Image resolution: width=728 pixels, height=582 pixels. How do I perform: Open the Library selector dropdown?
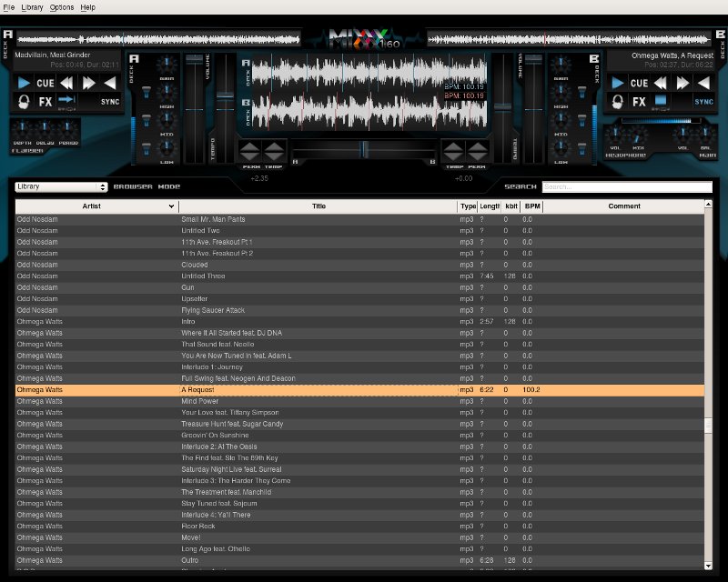(x=59, y=186)
